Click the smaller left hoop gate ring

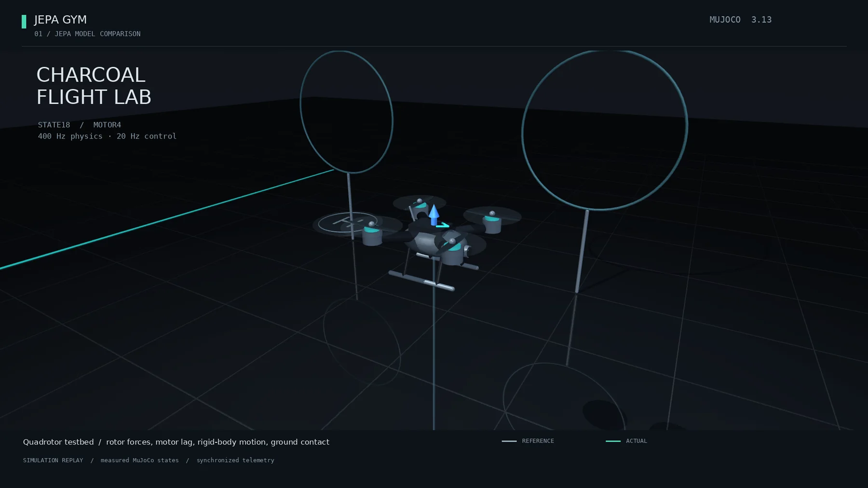click(x=346, y=112)
